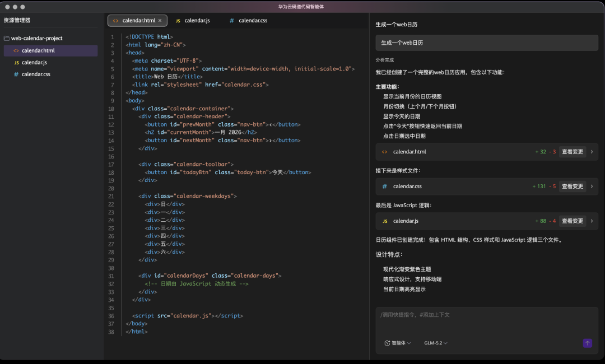Open calendar.css in the explorer tree

pyautogui.click(x=50, y=74)
